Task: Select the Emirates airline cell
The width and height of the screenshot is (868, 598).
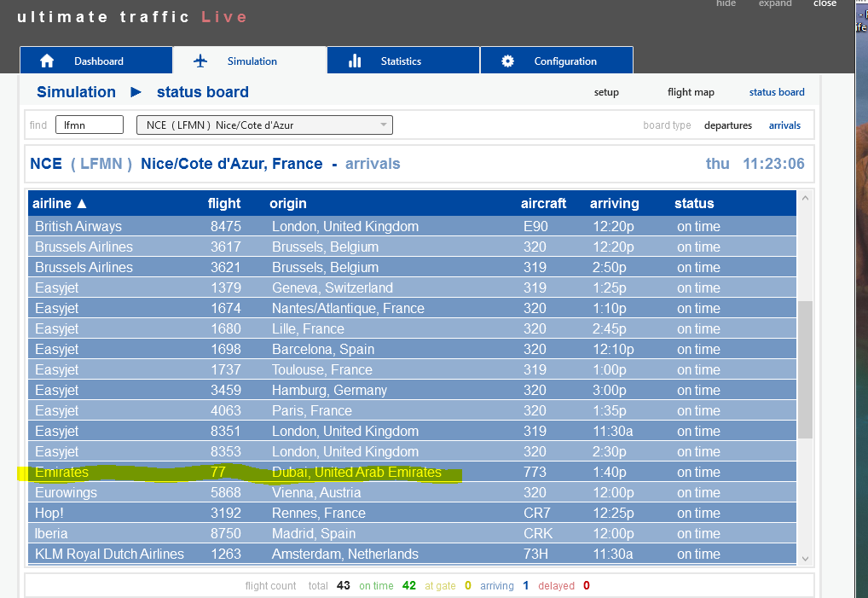Action: pos(61,473)
